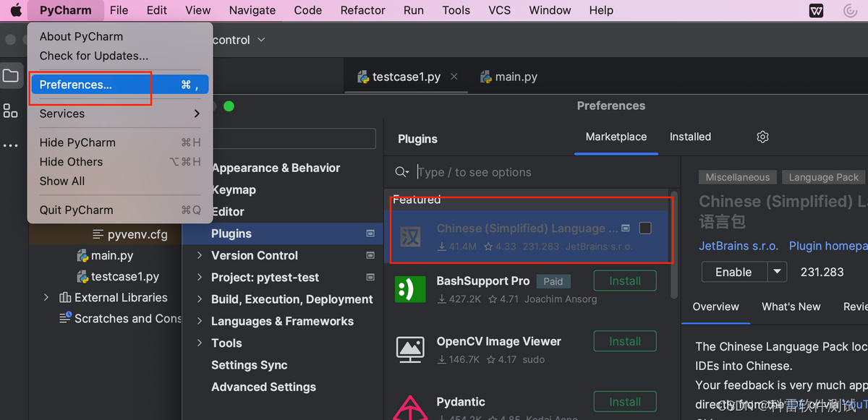Viewport: 868px width, 420px height.
Task: Click the Chinese Language Pack plugin icon
Action: (410, 236)
